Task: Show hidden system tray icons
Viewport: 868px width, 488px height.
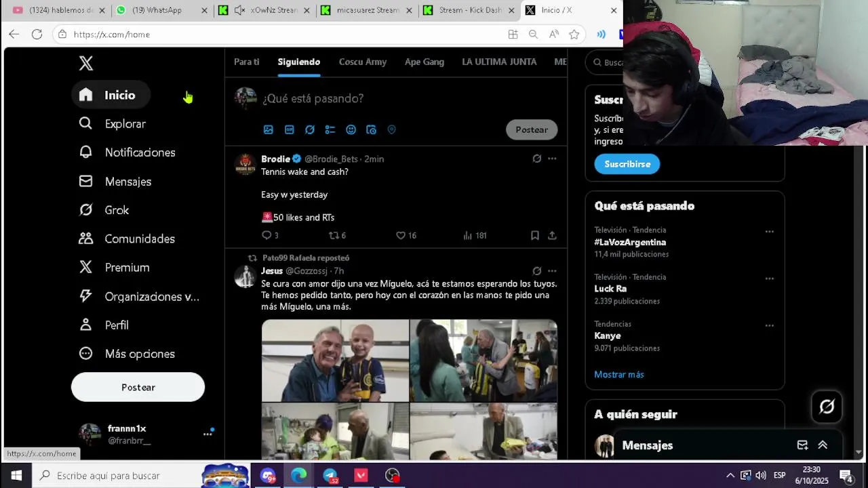Action: click(x=730, y=476)
